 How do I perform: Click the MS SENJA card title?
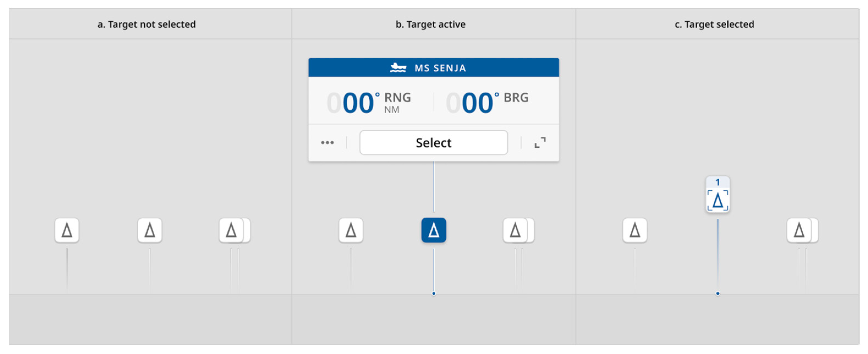(x=440, y=68)
